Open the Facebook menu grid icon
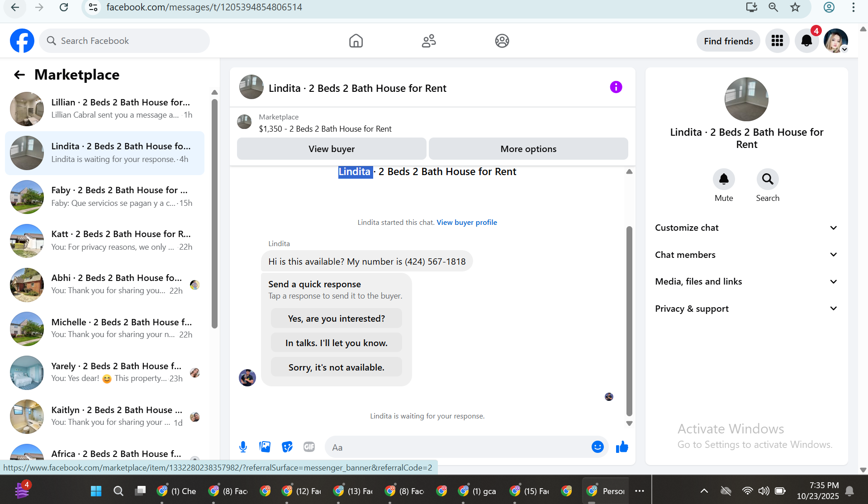868x504 pixels. [x=777, y=41]
